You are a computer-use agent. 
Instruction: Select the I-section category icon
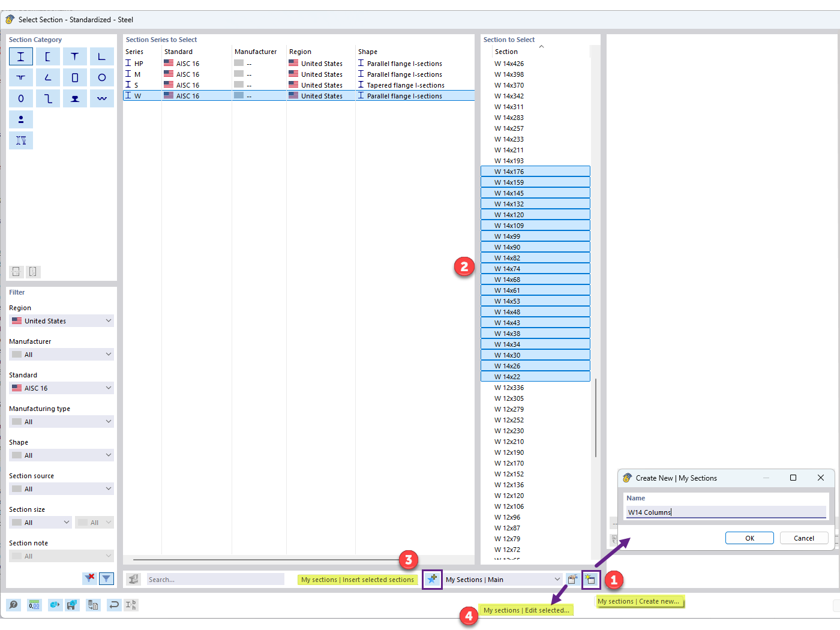coord(21,56)
